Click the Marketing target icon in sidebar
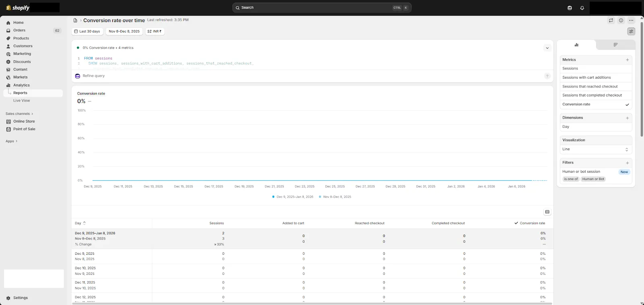This screenshot has height=305, width=644. [8, 54]
